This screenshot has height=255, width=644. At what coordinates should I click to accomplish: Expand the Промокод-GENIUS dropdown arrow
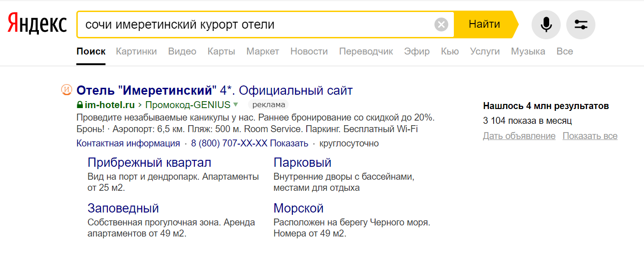[x=236, y=104]
